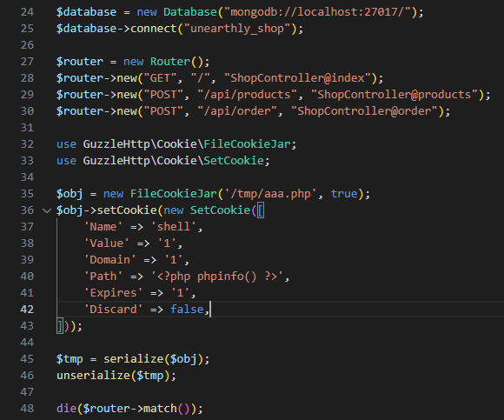The height and width of the screenshot is (420, 504).
Task: Click the false keyword on line 42
Action: 187,310
